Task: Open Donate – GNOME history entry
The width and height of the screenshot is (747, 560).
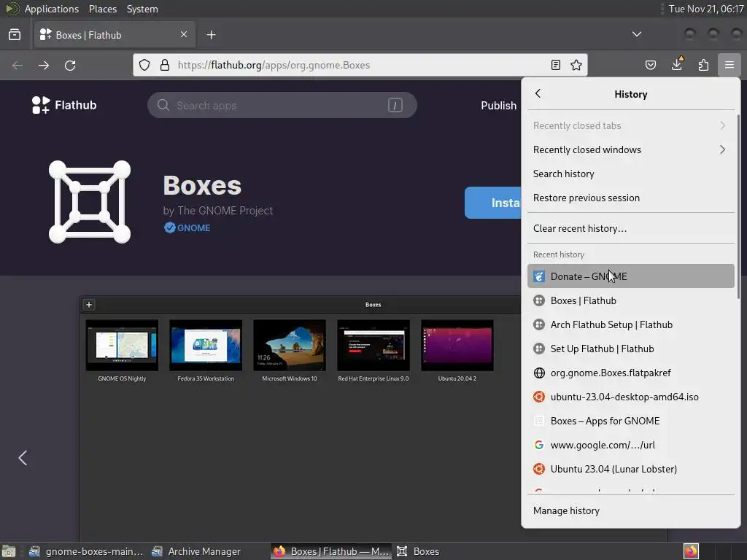Action: (630, 276)
